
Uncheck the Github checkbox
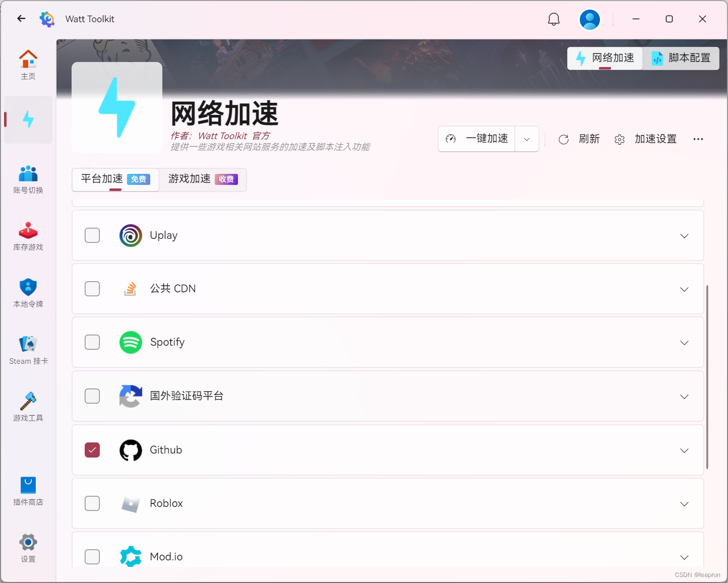[x=92, y=450]
